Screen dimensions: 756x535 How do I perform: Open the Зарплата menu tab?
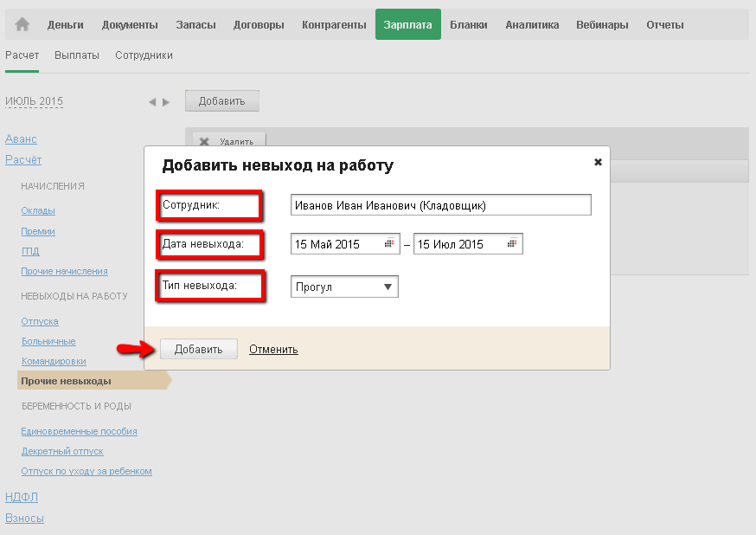click(408, 24)
